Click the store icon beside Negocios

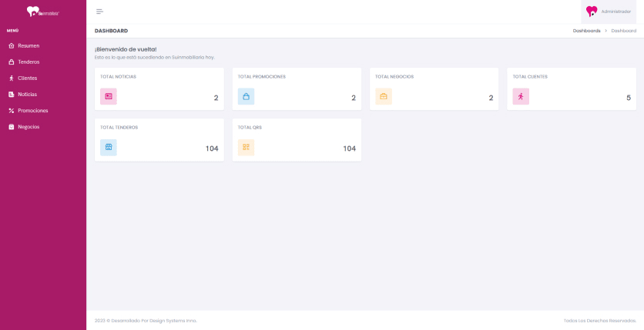pos(12,127)
